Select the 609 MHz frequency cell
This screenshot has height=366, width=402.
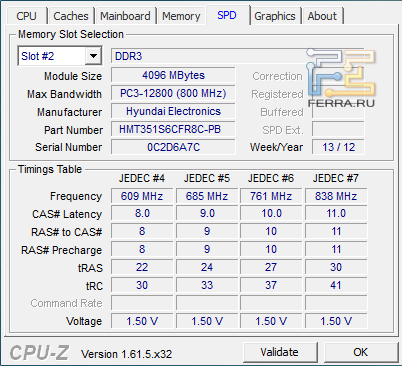[142, 196]
